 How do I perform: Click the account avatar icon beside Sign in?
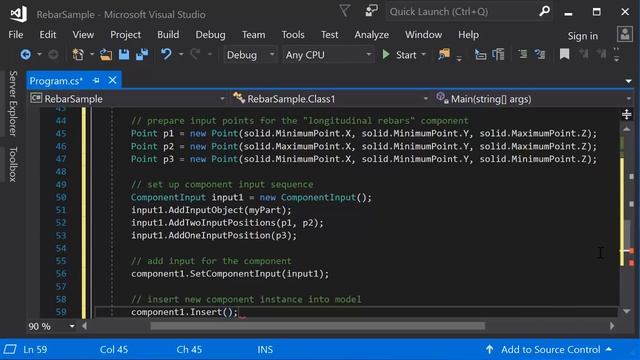click(x=624, y=35)
